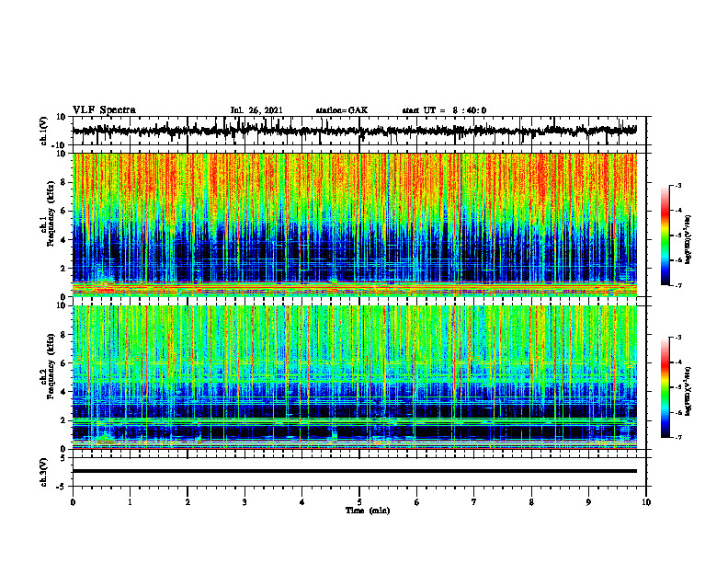
Task: Click the "-3" tick on ch.1 colorbar
Action: pos(678,186)
